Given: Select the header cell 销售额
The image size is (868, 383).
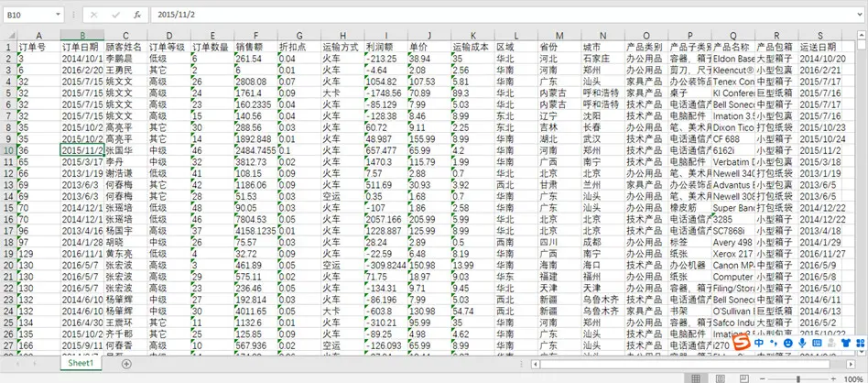Looking at the screenshot, I should [x=255, y=47].
